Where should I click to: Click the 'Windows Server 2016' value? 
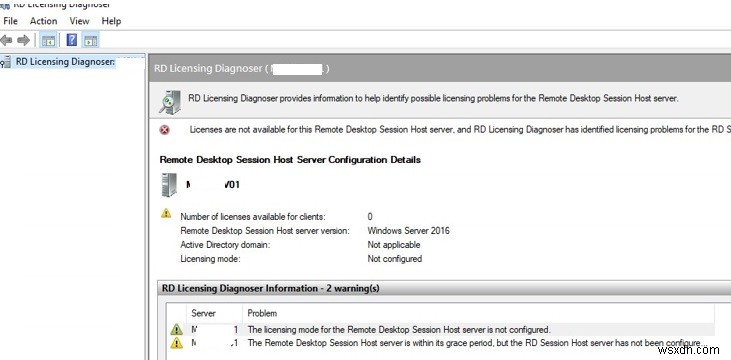408,230
